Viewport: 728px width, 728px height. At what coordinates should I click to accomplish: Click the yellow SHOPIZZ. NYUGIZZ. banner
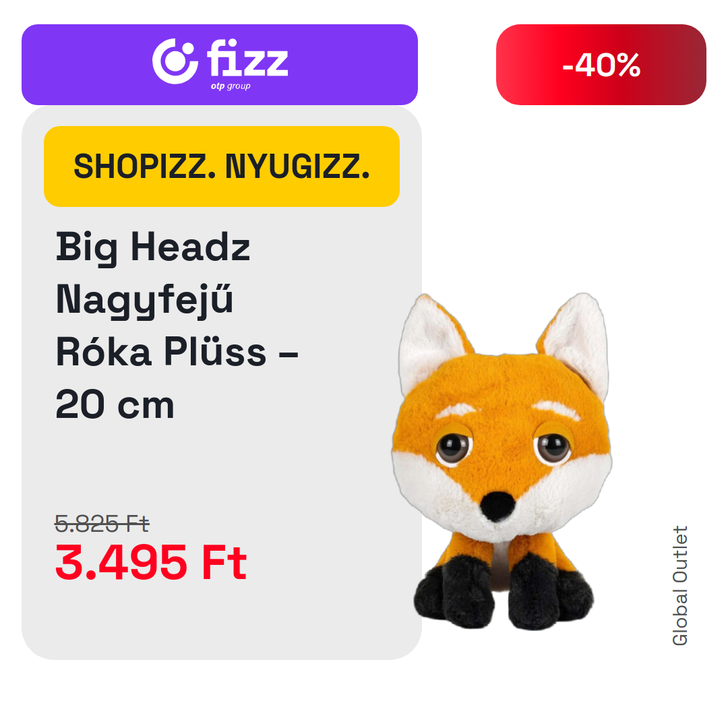click(222, 166)
